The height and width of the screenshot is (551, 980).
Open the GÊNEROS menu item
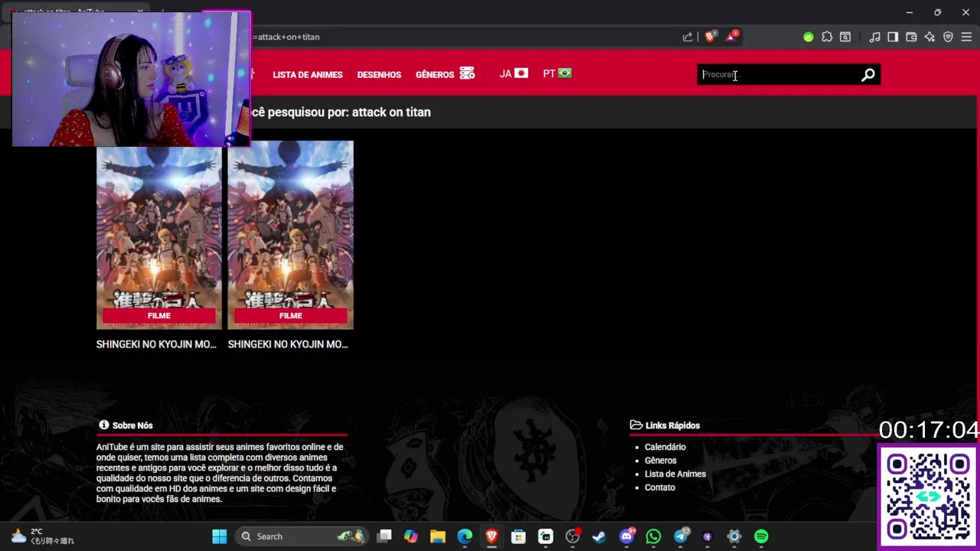tap(445, 74)
